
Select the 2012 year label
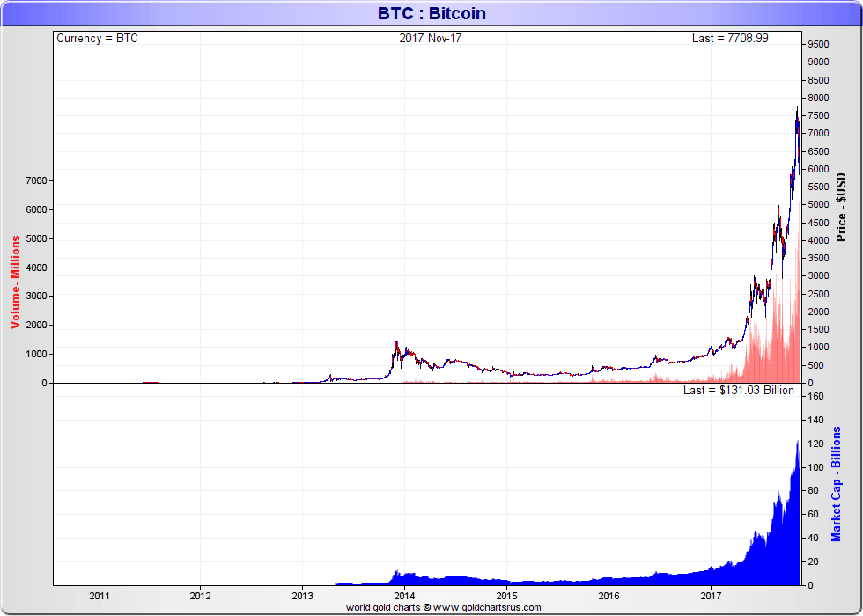(201, 595)
